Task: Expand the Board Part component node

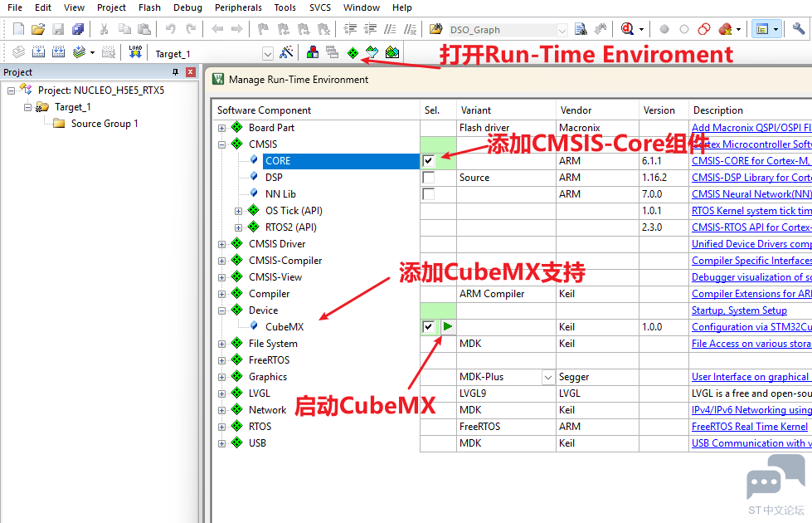Action: coord(221,128)
